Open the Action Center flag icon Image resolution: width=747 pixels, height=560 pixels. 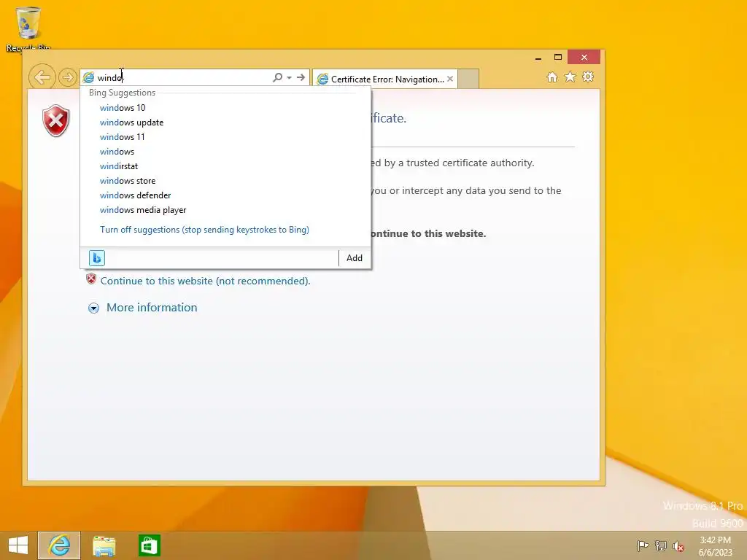point(643,545)
